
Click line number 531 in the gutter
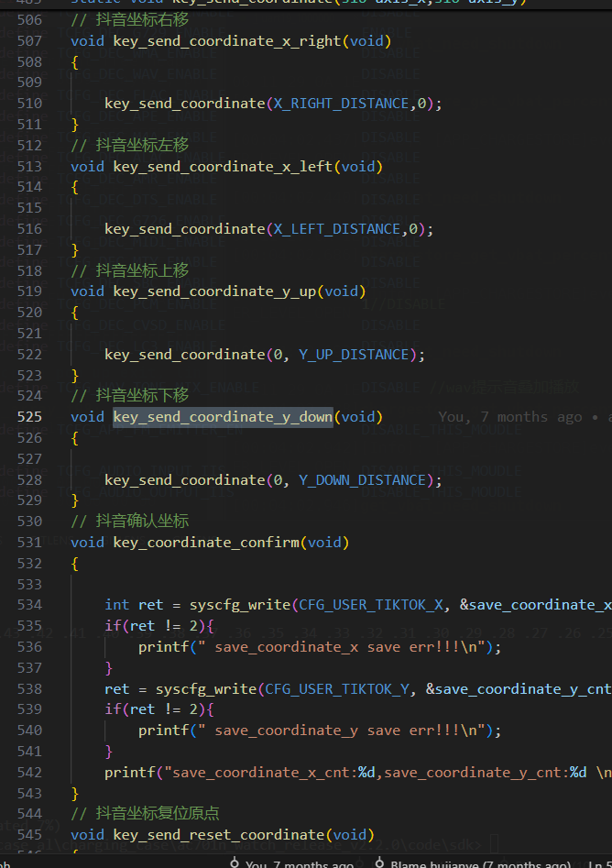point(29,543)
